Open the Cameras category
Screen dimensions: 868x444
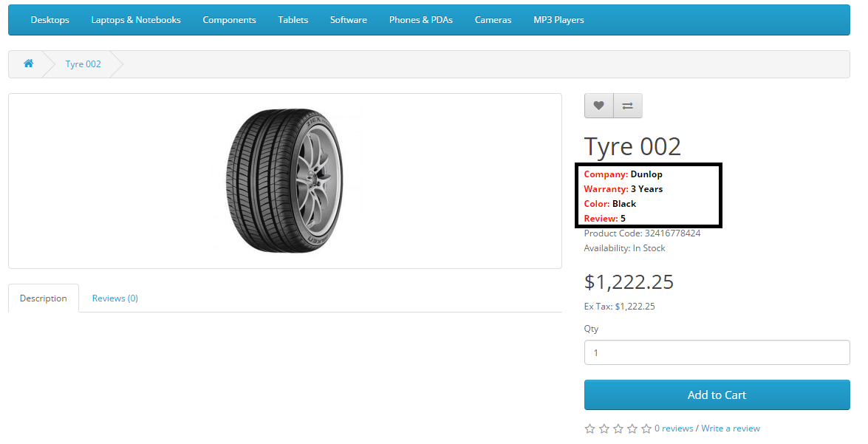493,20
